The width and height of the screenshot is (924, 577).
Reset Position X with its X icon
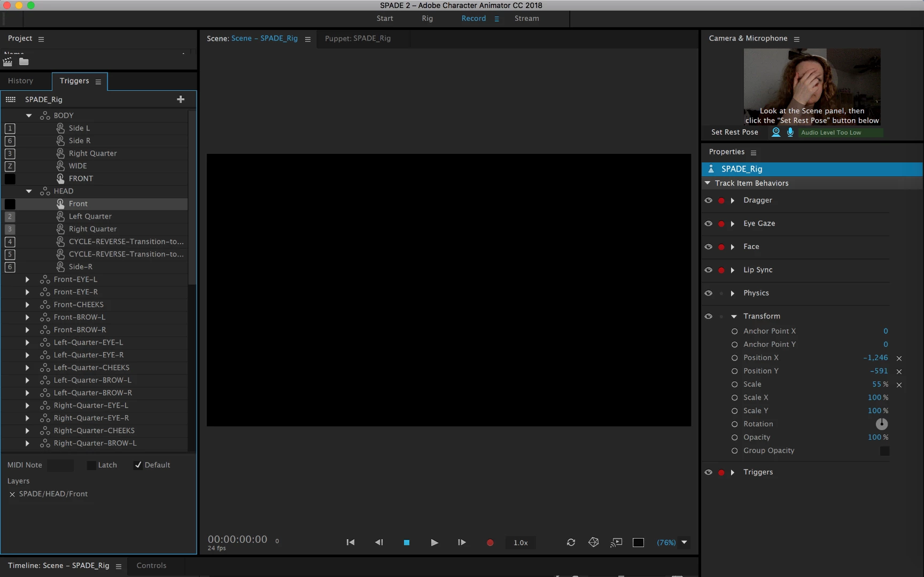[899, 358]
